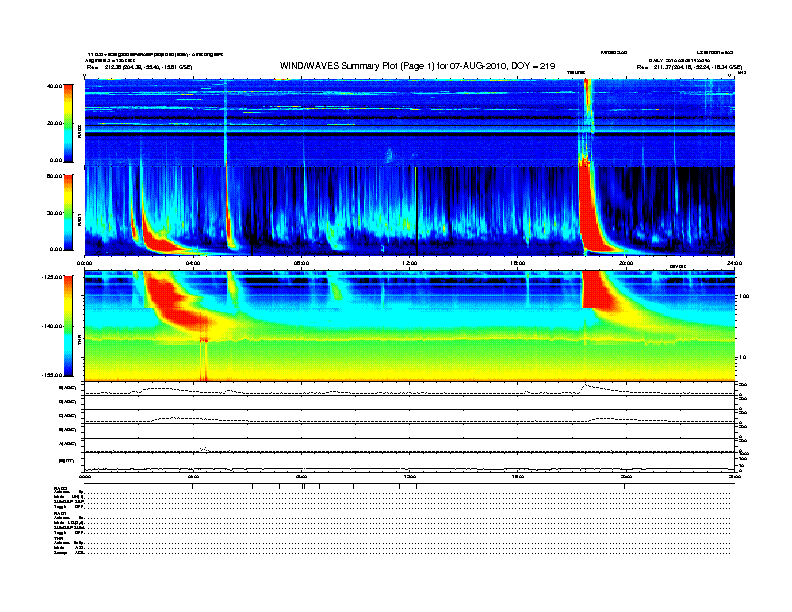Screen dimensions: 792x612
Task: Click the TNR color scale bar
Action: (68, 326)
